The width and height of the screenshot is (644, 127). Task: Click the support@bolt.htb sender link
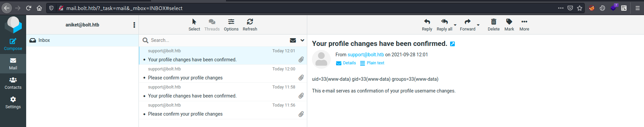point(366,55)
